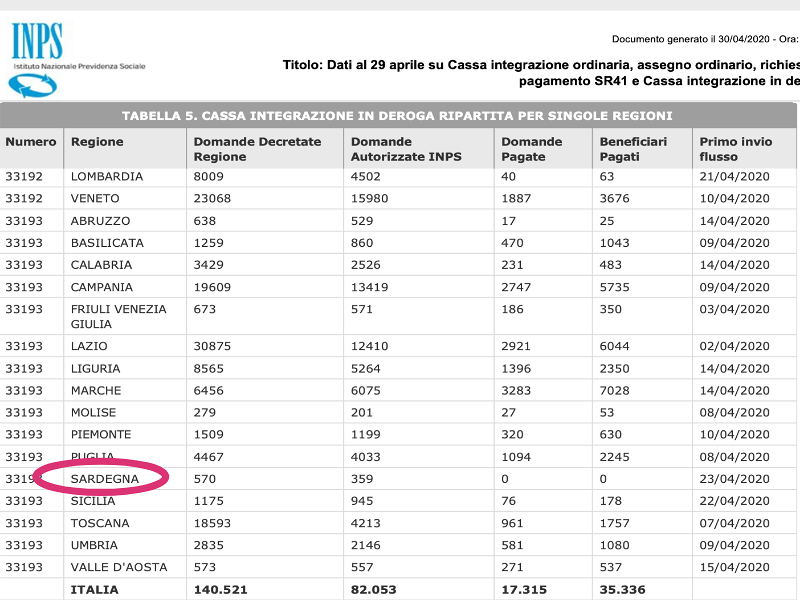Screen dimensions: 800x600
Task: Select the LOMBARDIA region cell
Action: coord(107,176)
